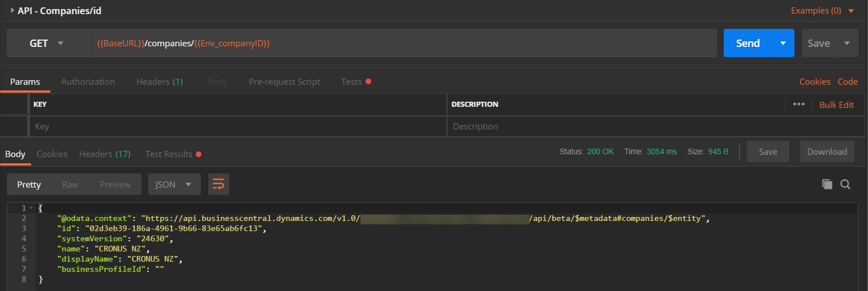Open the request Headers (1) tab
This screenshot has width=868, height=291.
pyautogui.click(x=160, y=82)
